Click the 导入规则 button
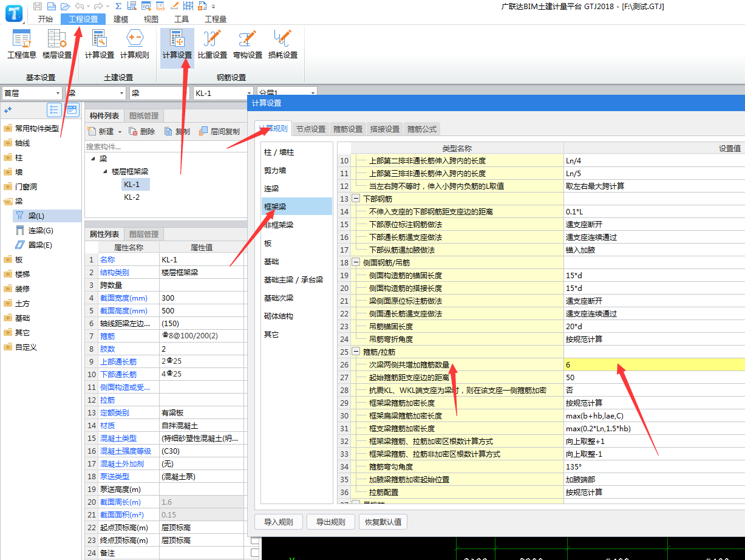 click(279, 522)
